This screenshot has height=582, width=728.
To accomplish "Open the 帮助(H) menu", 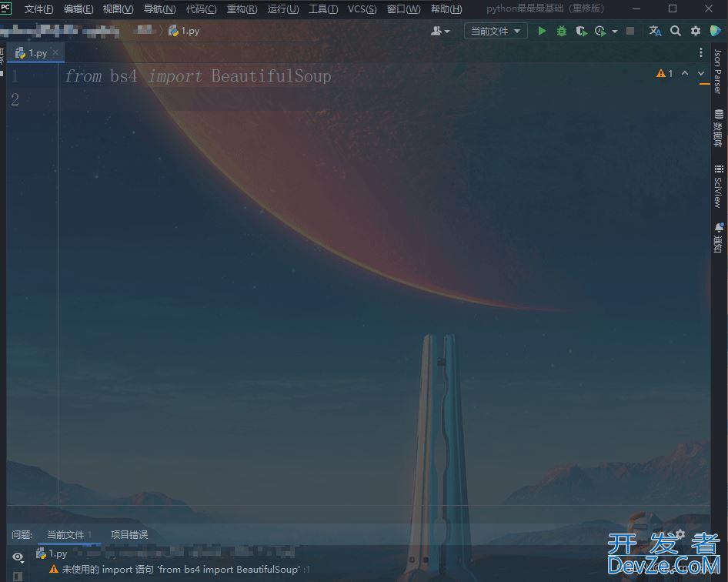I will point(446,8).
